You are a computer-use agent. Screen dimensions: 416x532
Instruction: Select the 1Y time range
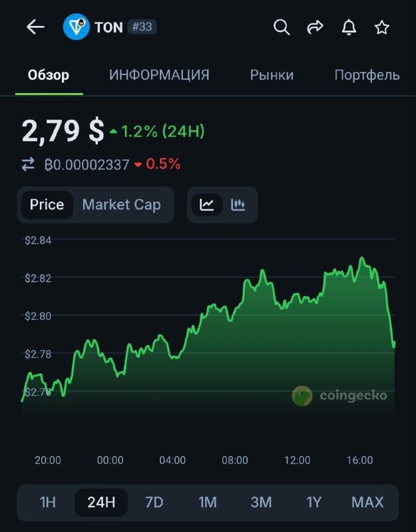(x=314, y=502)
